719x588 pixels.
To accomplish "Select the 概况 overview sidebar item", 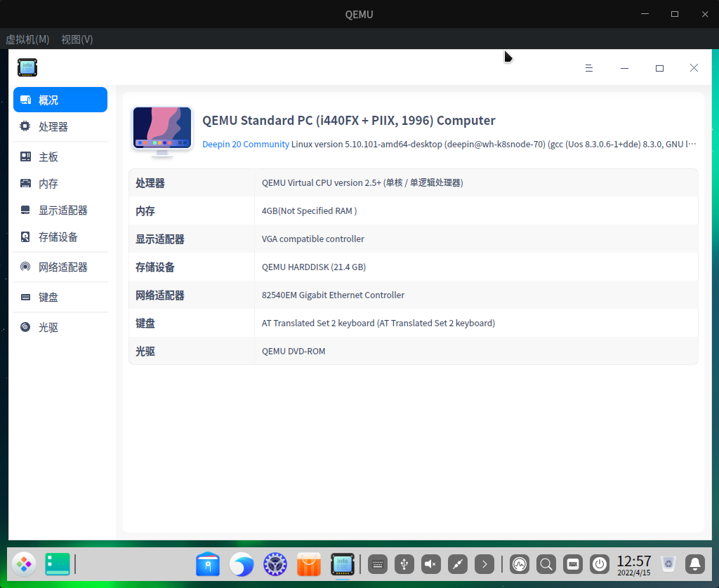I will [x=60, y=100].
